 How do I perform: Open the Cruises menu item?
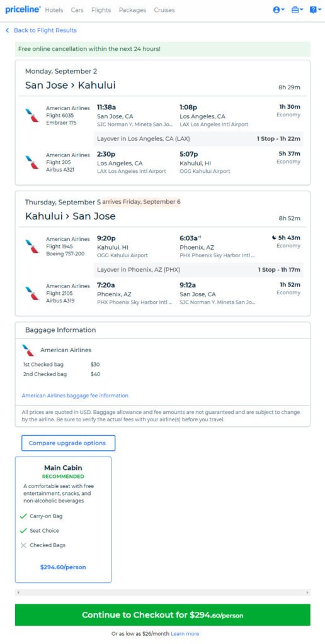tap(164, 10)
